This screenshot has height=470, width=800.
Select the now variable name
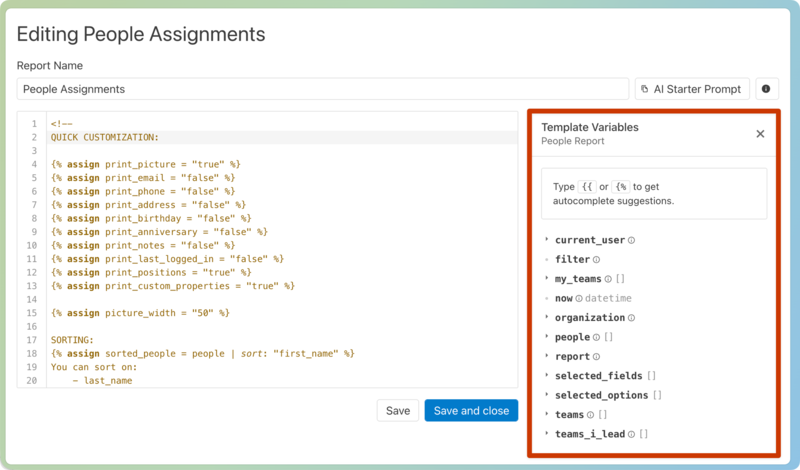(x=564, y=299)
